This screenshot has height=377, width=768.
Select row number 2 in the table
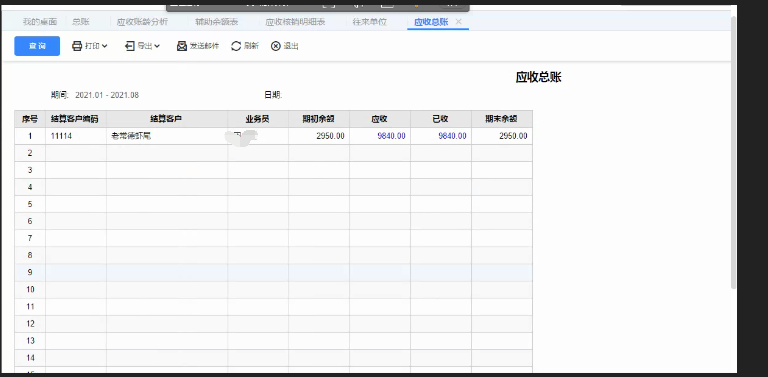30,153
